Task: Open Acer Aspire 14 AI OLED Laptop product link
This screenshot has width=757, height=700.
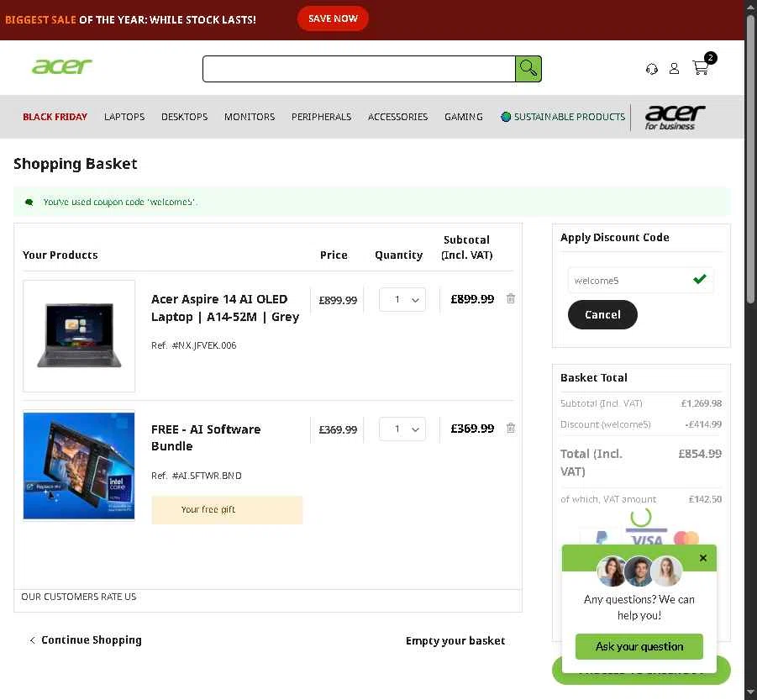Action: 225,308
